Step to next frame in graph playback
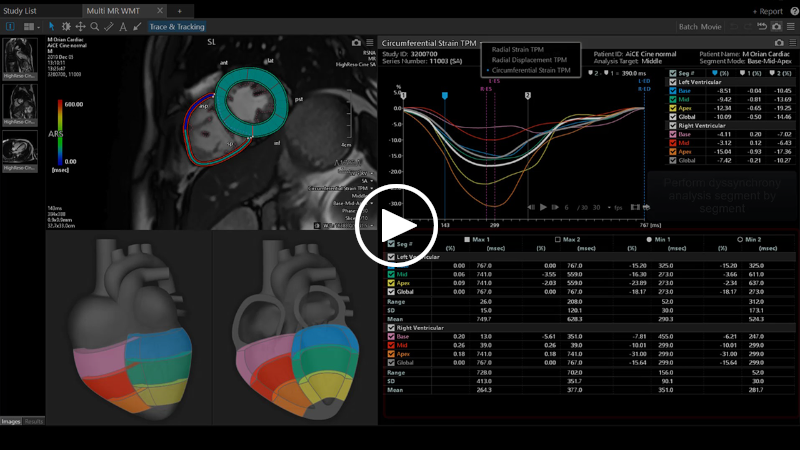800x450 pixels. [555, 207]
